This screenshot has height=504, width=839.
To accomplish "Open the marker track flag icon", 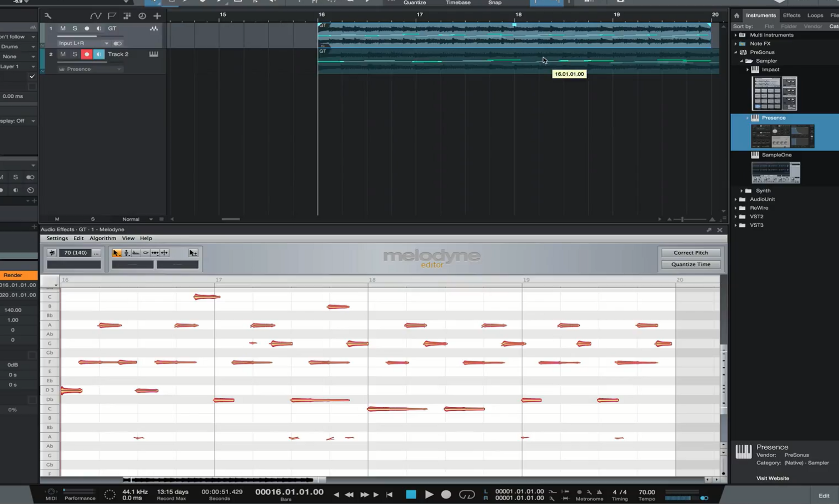I will pyautogui.click(x=112, y=16).
